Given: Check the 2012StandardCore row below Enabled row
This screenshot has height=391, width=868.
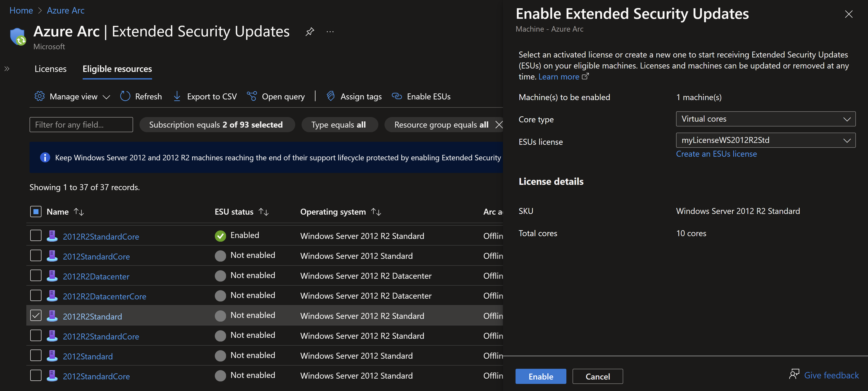Looking at the screenshot, I should [36, 255].
